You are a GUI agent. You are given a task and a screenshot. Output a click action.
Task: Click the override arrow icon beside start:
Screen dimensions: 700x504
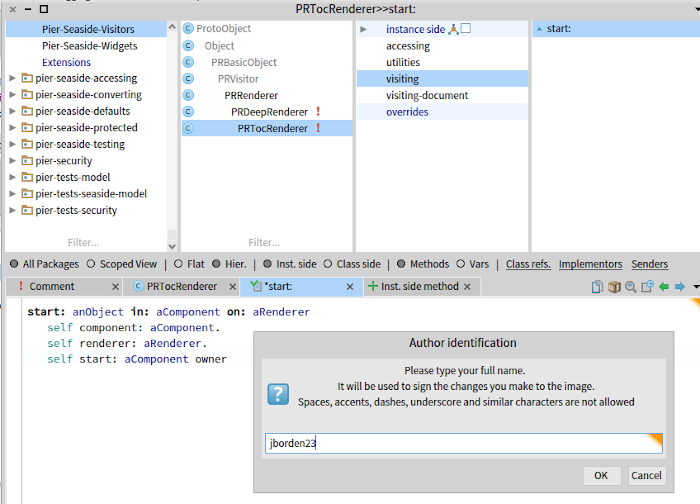pos(539,29)
